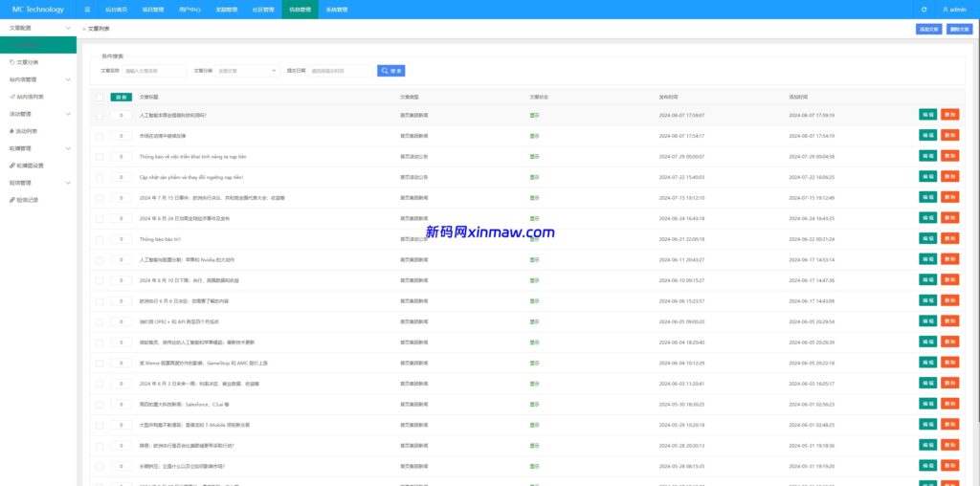Tick checkbox for the Nvidia article row
The width and height of the screenshot is (980, 486).
click(100, 260)
